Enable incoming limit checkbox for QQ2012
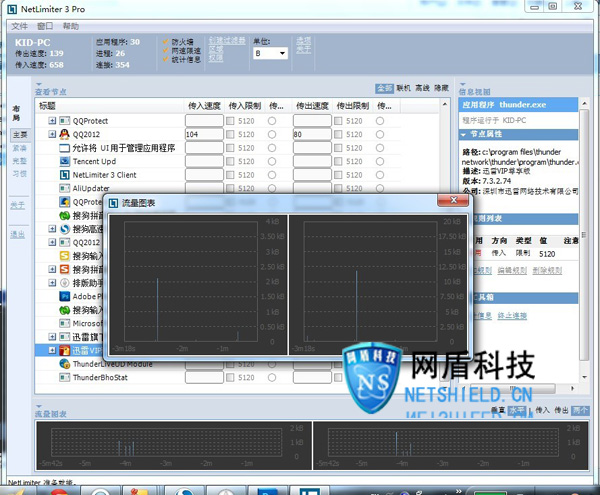This screenshot has width=600, height=495. point(230,134)
